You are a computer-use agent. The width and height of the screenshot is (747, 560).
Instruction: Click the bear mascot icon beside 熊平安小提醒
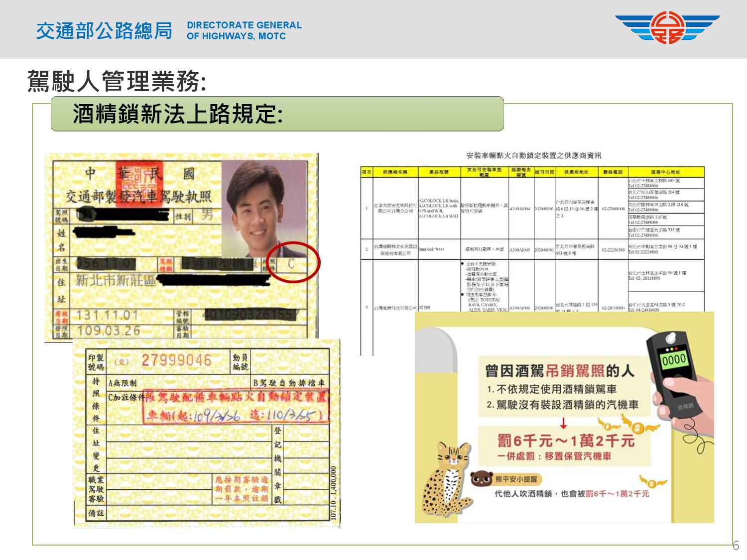click(482, 479)
